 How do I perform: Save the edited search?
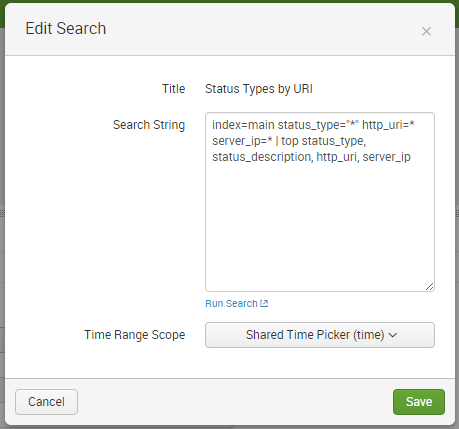click(419, 402)
